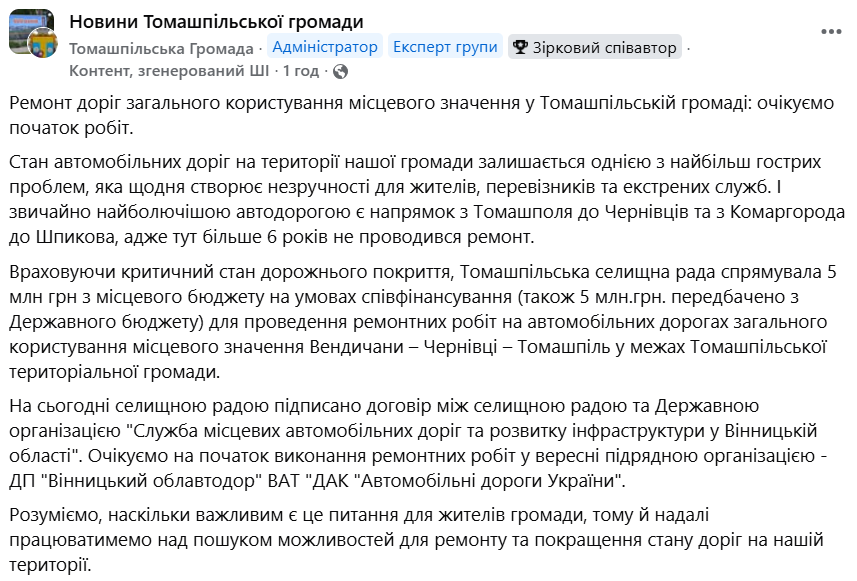Click the paragraph starting Враховуючи критичний стан
The image size is (857, 581).
422,322
